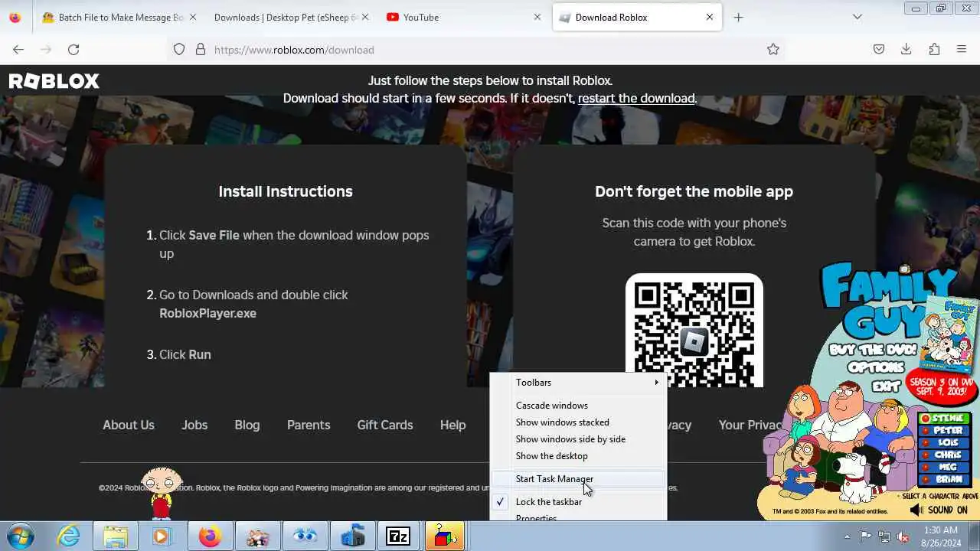980x551 pixels.
Task: Open the Help footer link
Action: pos(452,425)
